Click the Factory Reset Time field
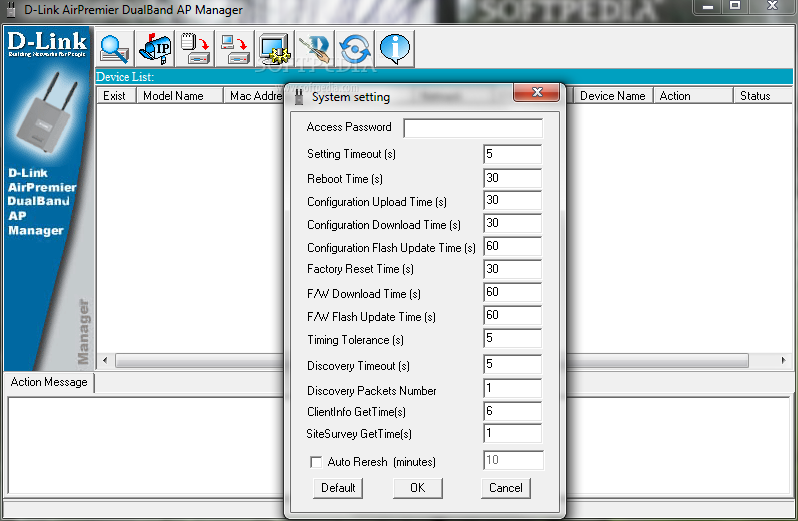Image resolution: width=798 pixels, height=521 pixels. 512,269
